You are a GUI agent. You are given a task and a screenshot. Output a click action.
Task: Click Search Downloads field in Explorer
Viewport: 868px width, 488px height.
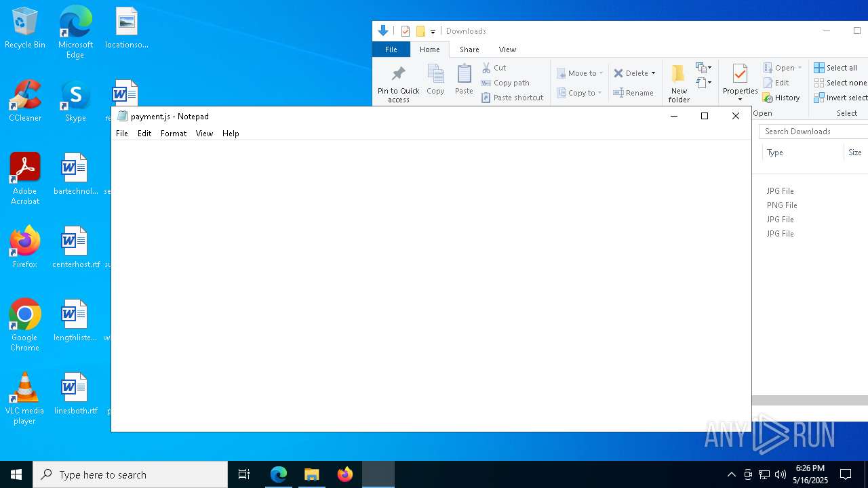pyautogui.click(x=813, y=131)
